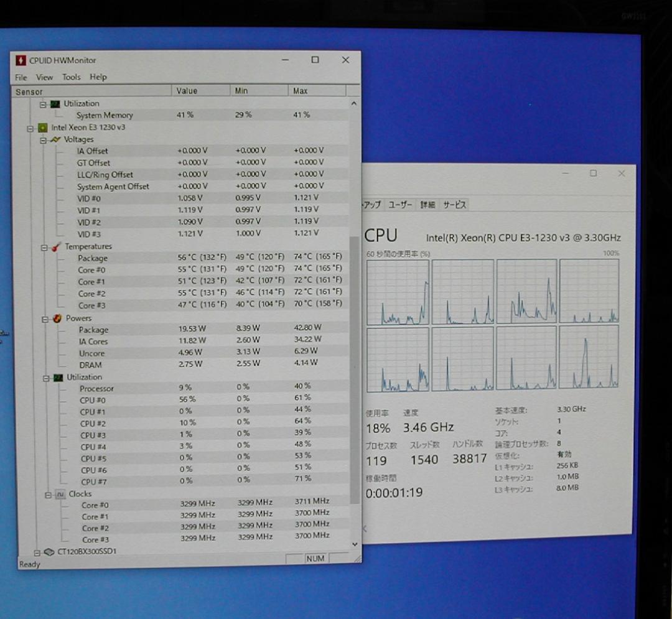Click the 42.80 W max package power value

coord(308,328)
